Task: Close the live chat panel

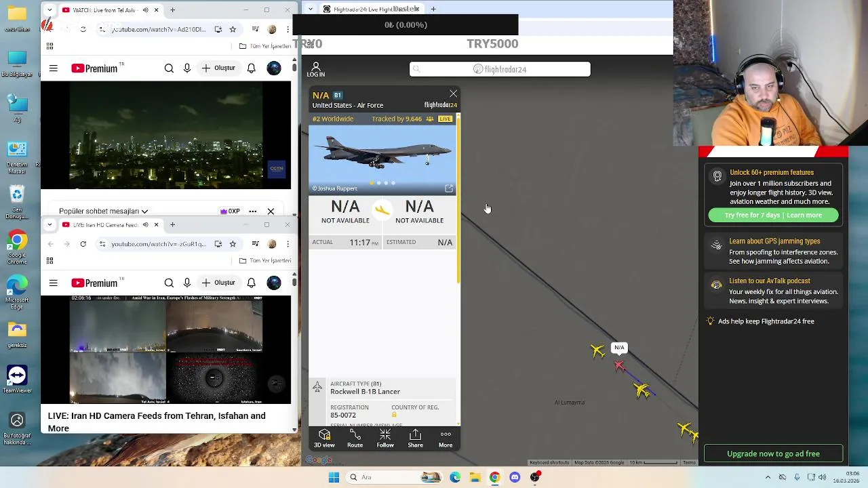Action: pyautogui.click(x=271, y=211)
